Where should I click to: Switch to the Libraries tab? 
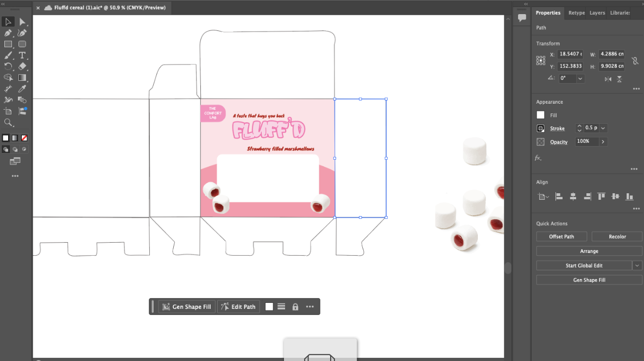(620, 12)
